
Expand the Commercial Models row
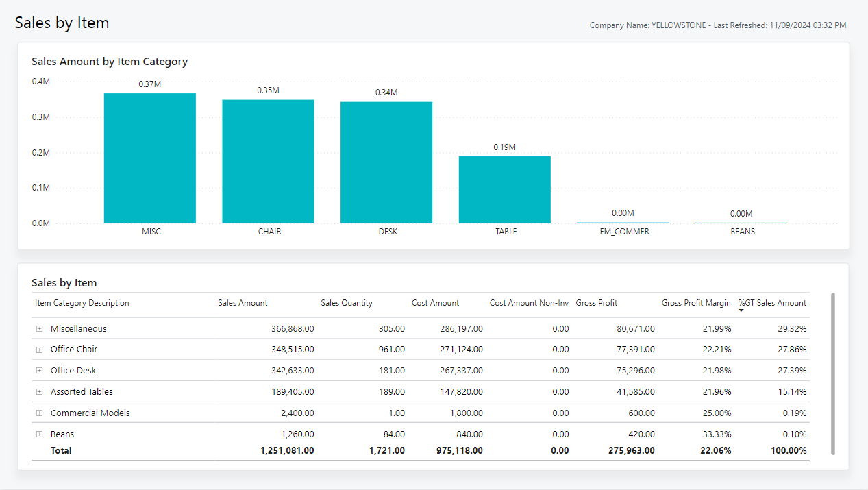point(39,413)
